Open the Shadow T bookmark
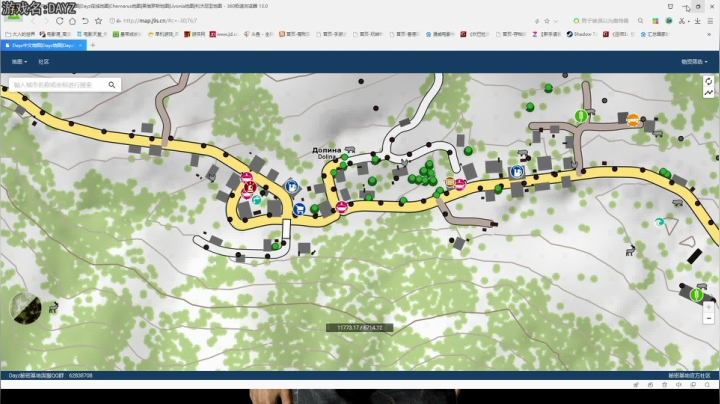720x404 pixels. tap(582, 34)
